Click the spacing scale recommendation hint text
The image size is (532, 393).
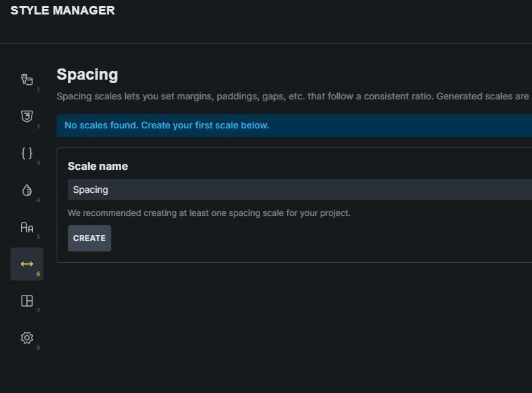(x=209, y=213)
